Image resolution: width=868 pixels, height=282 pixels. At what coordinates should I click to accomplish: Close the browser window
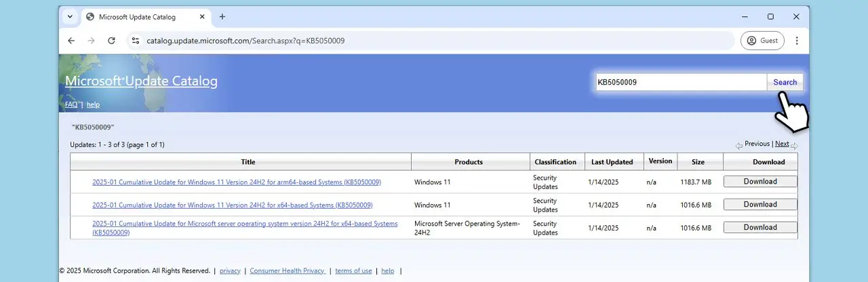[x=795, y=17]
